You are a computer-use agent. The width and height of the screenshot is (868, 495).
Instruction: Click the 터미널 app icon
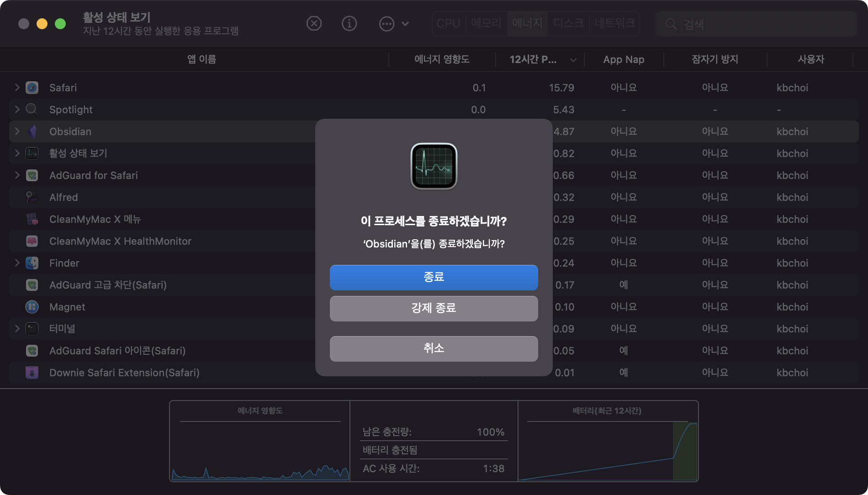[32, 328]
